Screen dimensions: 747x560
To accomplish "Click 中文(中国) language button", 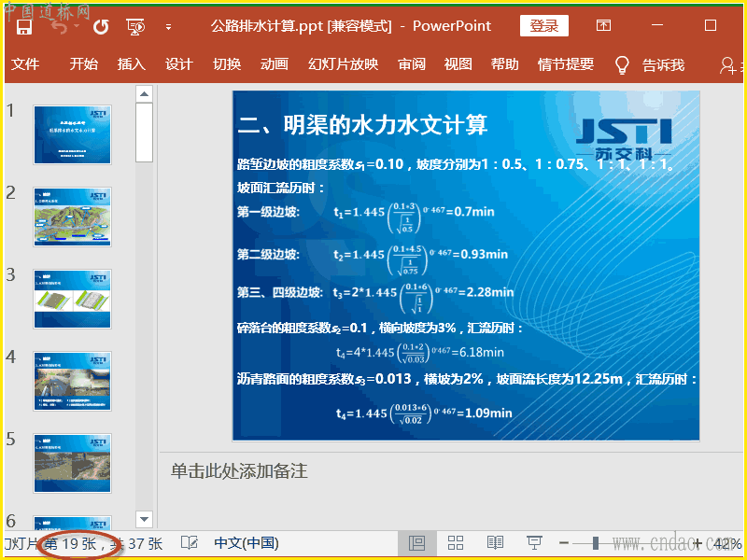I will [247, 543].
